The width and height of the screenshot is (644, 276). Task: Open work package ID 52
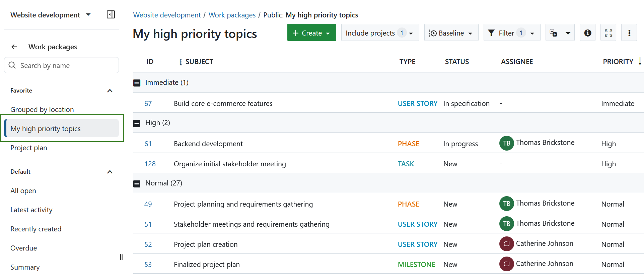pos(148,244)
